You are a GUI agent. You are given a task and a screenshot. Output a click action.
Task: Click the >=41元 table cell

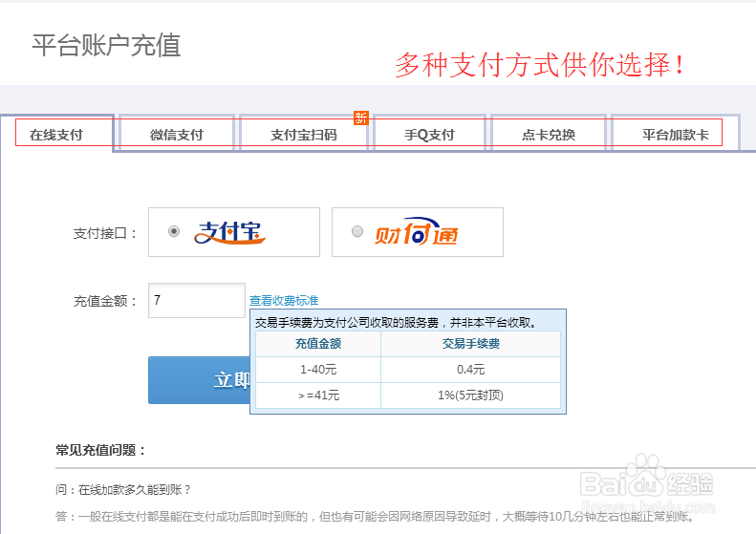point(318,395)
